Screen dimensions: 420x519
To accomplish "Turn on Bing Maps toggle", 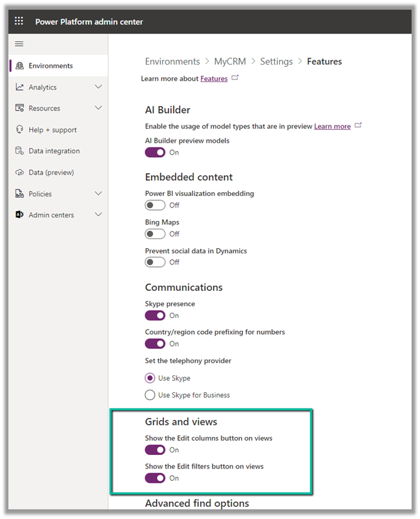I will tap(155, 234).
